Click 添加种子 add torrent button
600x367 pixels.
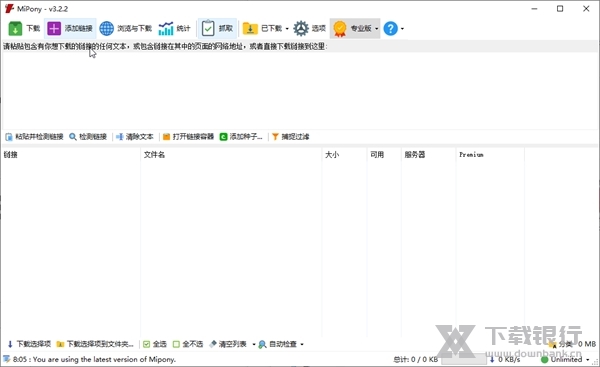coord(241,137)
